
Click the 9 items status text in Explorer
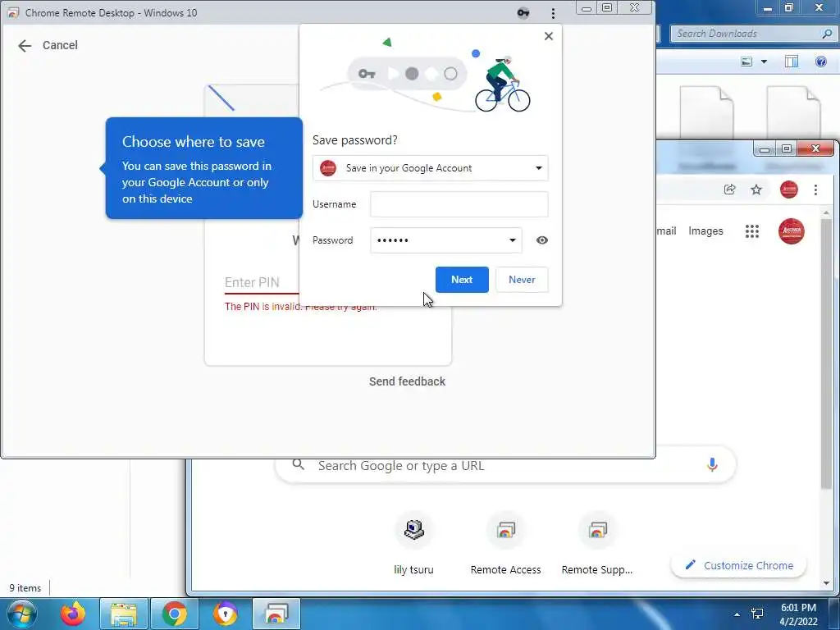(25, 587)
